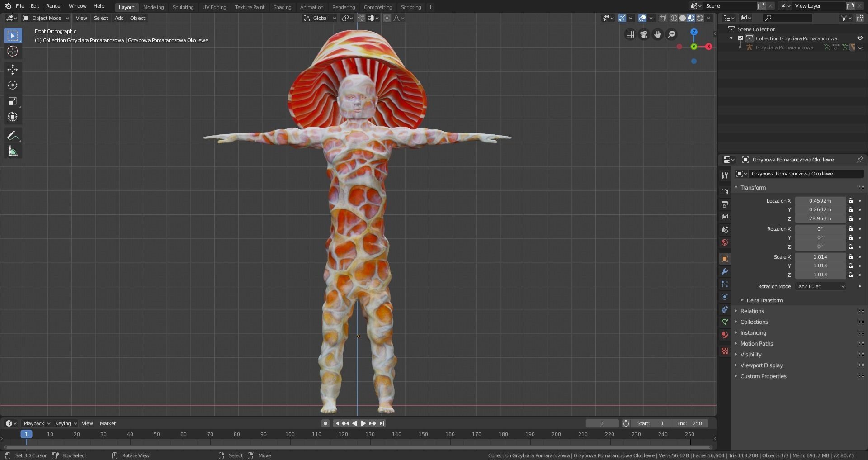Toggle orthographic grid view button
This screenshot has height=460, width=868.
(630, 34)
